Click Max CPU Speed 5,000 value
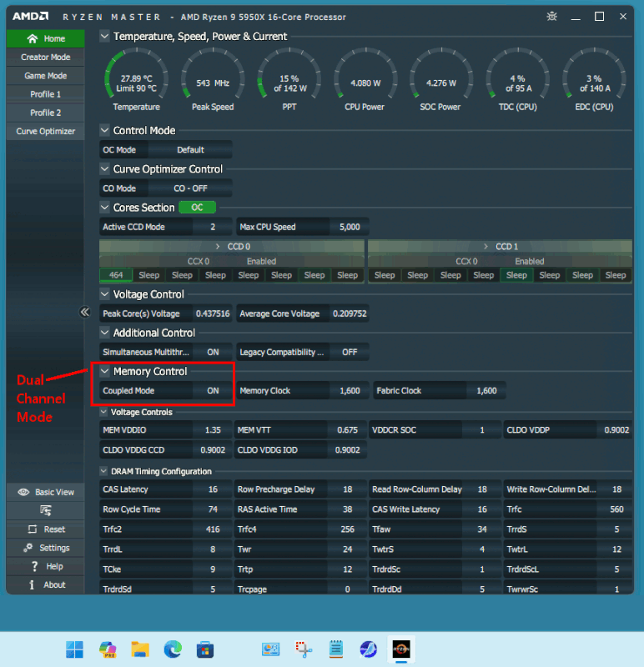Viewport: 644px width, 667px height. tap(350, 227)
